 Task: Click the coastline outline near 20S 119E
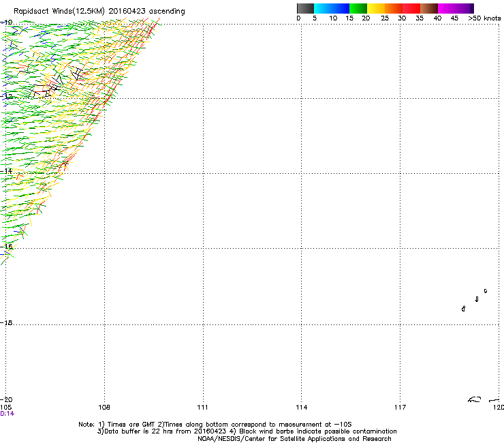(x=475, y=399)
